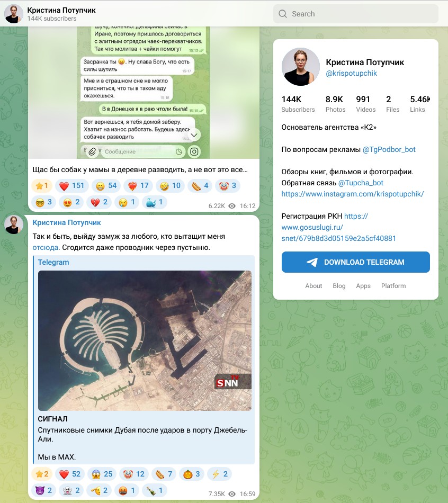Click the lightning bolt reaction with 2
This screenshot has width=448, height=503.
point(219,474)
